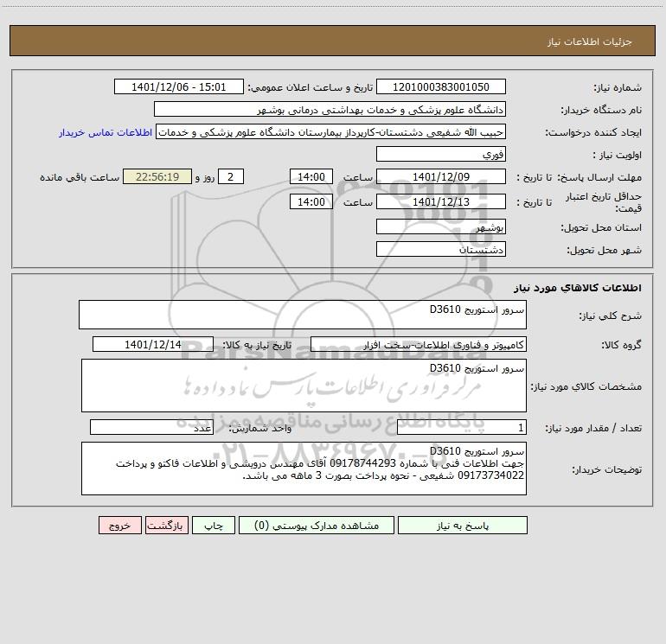The image size is (666, 644).
Task: Click the price validity time 14:00 field
Action: point(311,201)
